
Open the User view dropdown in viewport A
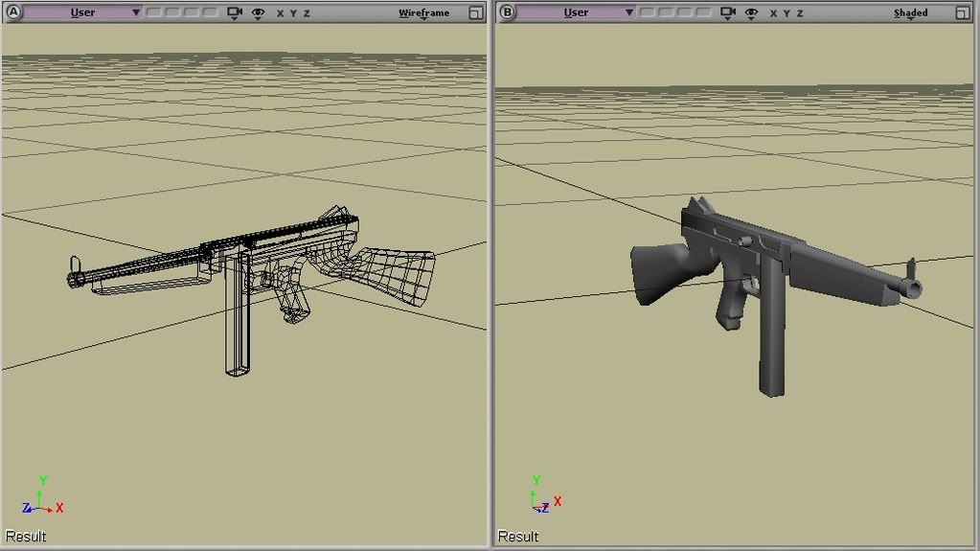coord(82,11)
